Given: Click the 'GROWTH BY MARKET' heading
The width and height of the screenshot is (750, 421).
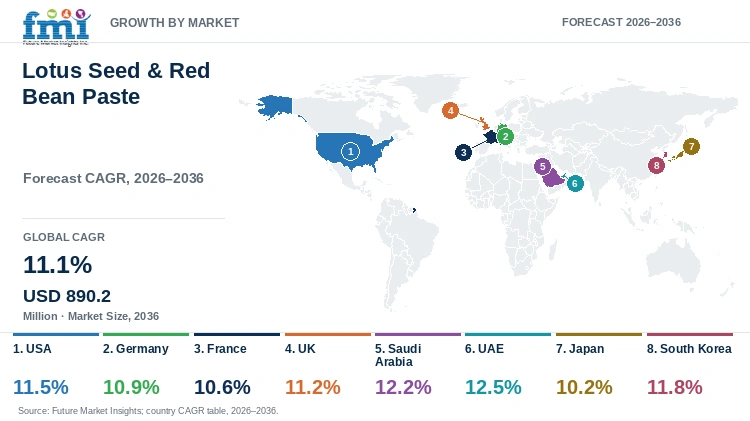Looking at the screenshot, I should point(175,22).
